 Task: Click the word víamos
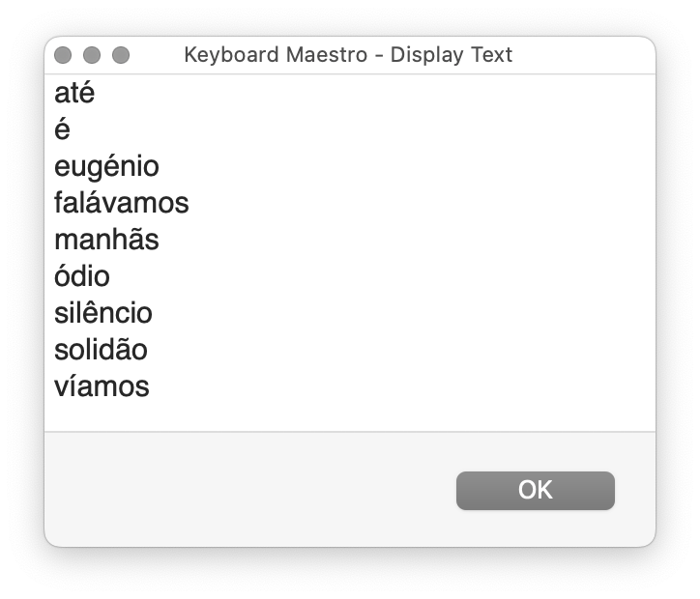102,385
